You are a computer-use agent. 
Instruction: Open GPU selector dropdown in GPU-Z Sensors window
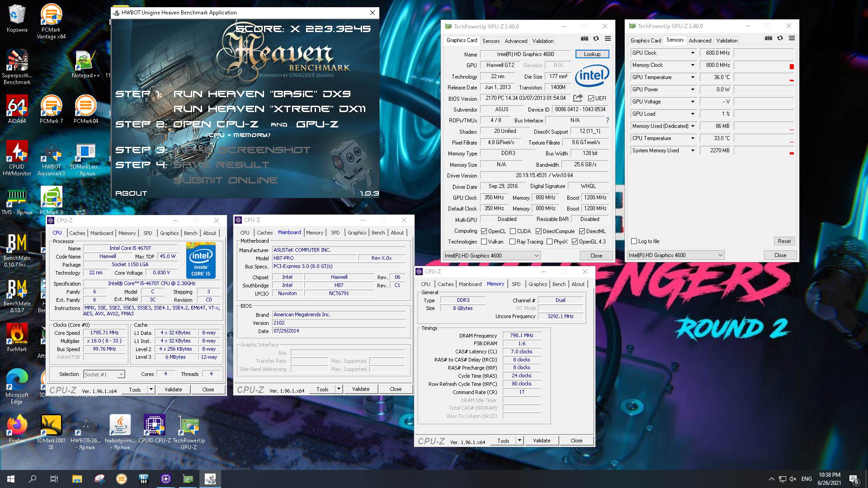(675, 255)
